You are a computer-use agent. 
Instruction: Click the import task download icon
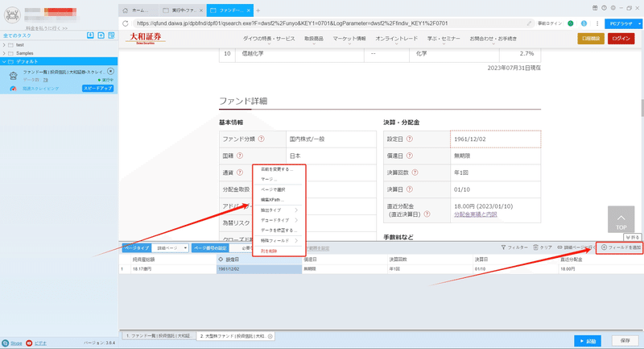pos(90,35)
